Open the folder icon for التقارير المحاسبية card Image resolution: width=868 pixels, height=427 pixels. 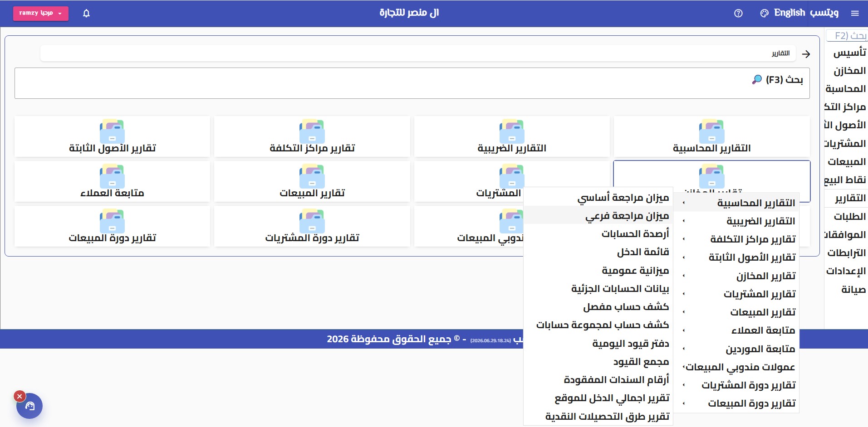tap(712, 131)
